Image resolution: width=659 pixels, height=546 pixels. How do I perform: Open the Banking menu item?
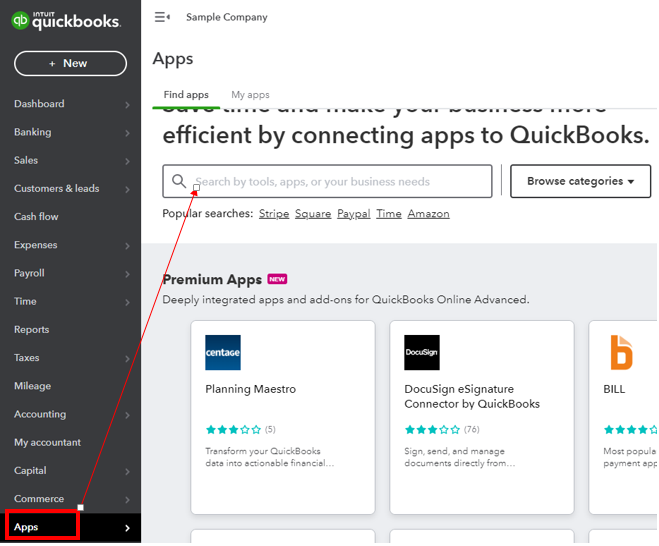point(32,132)
